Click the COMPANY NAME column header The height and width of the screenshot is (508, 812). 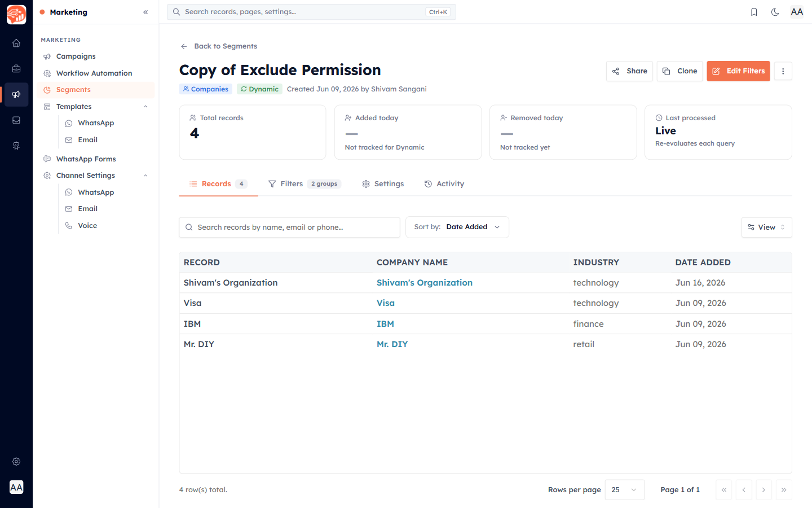click(412, 262)
